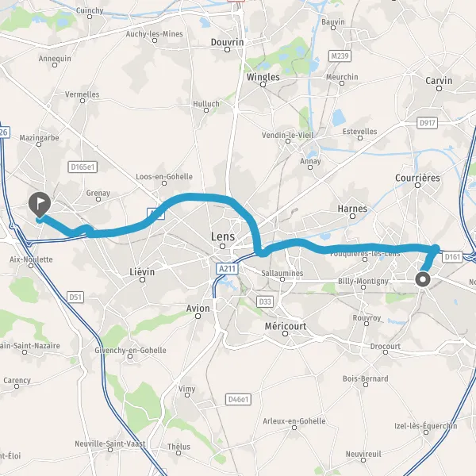Click the D33 road shield
This screenshot has width=476, height=476.
(x=265, y=301)
